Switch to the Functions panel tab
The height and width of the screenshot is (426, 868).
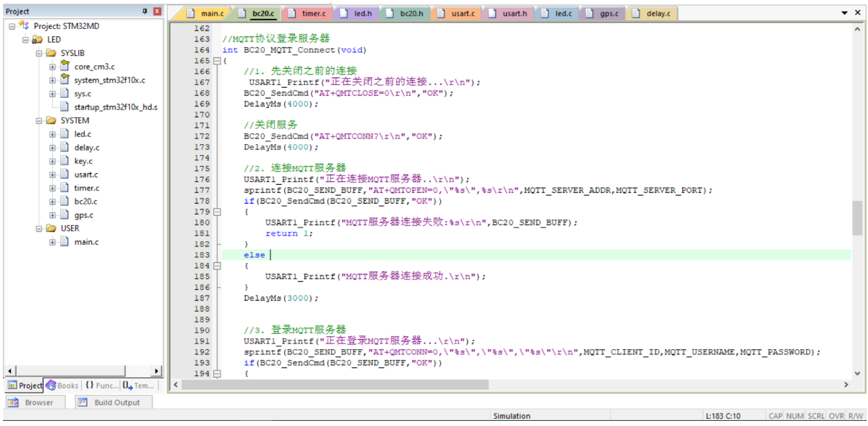tap(102, 385)
